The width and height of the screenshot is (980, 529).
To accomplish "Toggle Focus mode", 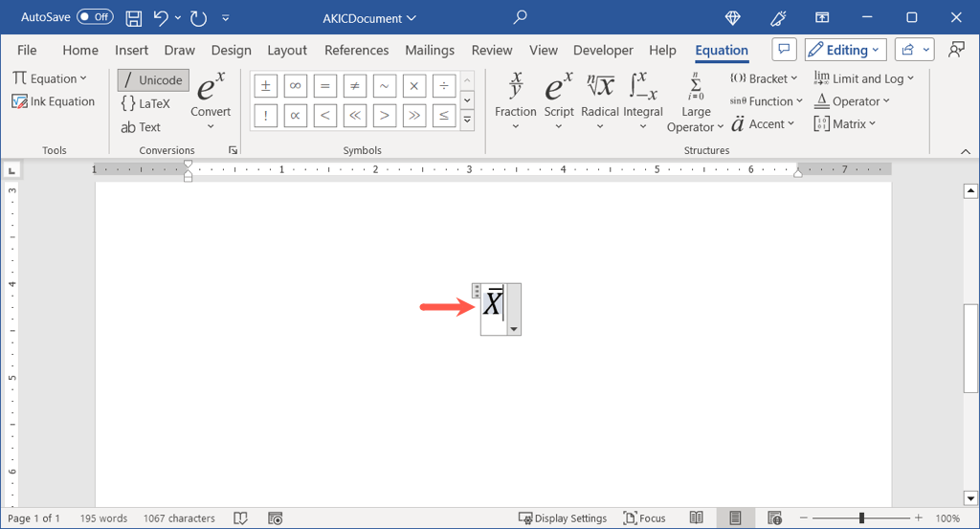I will [644, 518].
